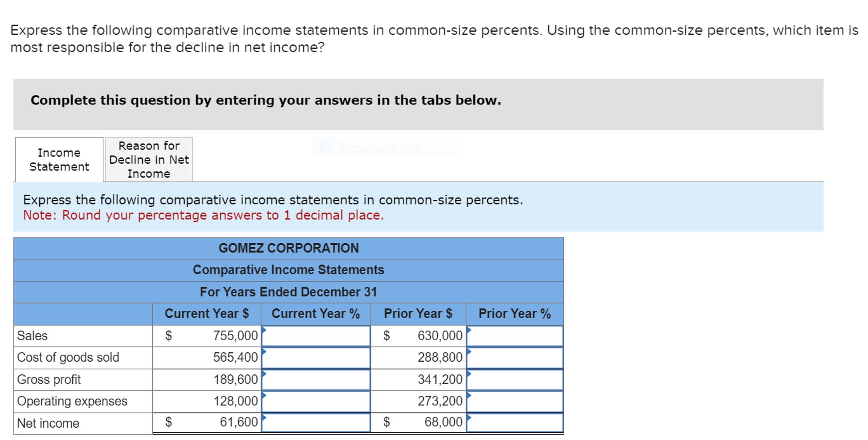Click the Prior Year % field for Net income
868x440 pixels.
[x=514, y=422]
